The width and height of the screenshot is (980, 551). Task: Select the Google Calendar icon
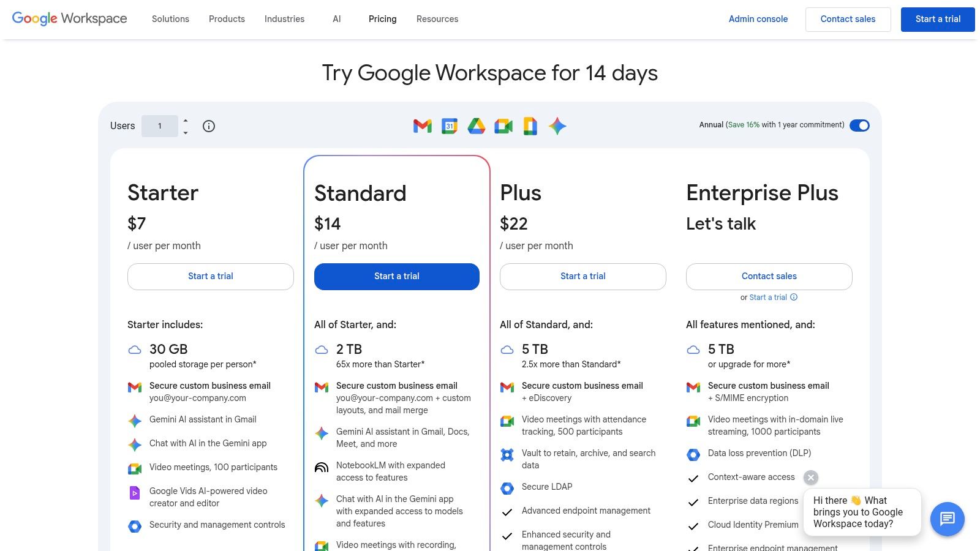[449, 126]
